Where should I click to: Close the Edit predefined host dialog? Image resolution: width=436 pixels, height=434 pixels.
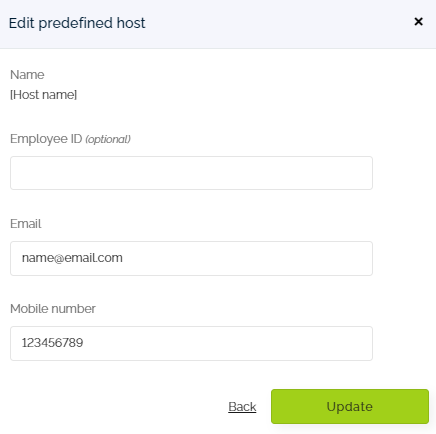pos(418,22)
